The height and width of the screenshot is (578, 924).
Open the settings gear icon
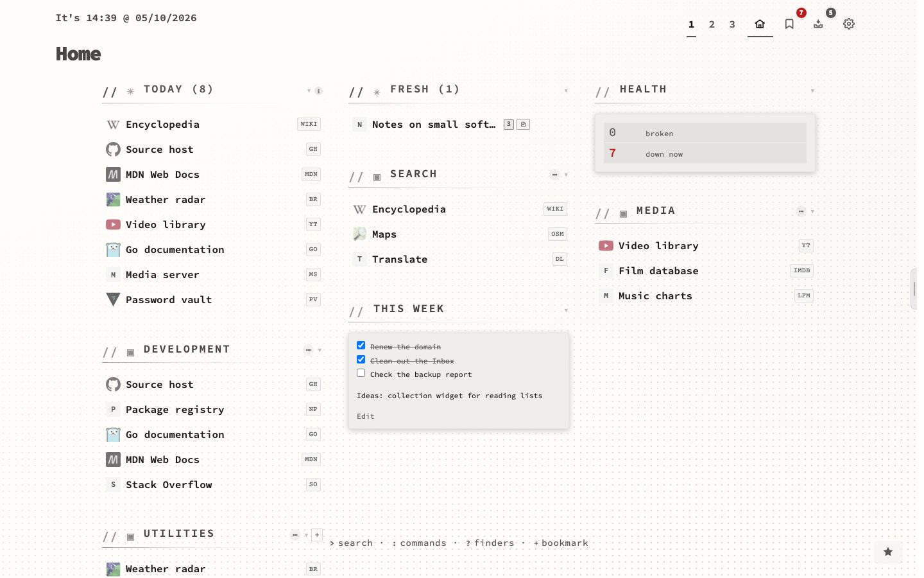click(x=849, y=24)
